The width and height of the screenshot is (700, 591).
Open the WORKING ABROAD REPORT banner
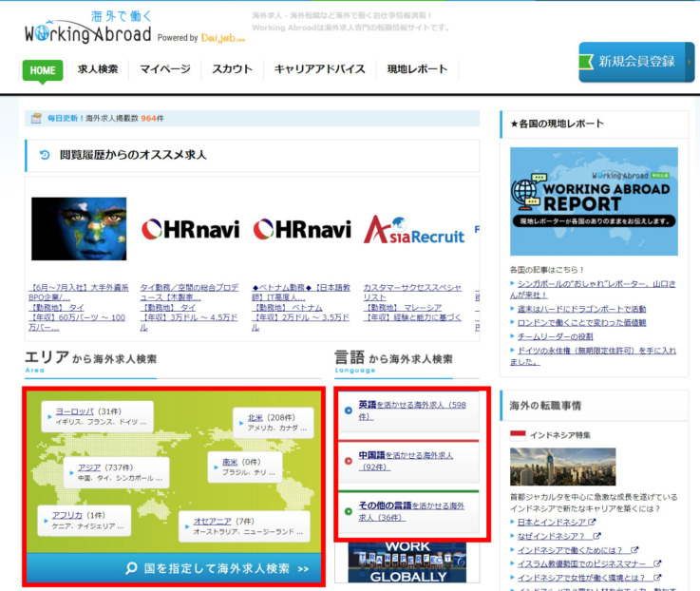594,201
